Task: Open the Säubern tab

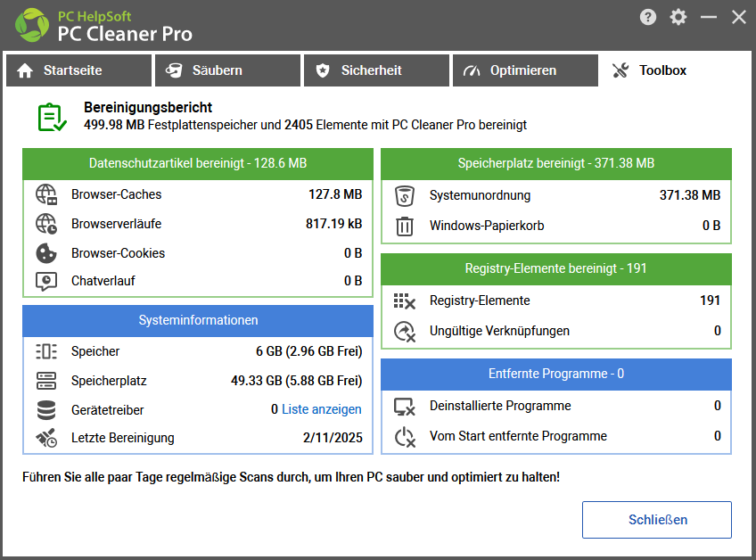Action: (x=227, y=70)
